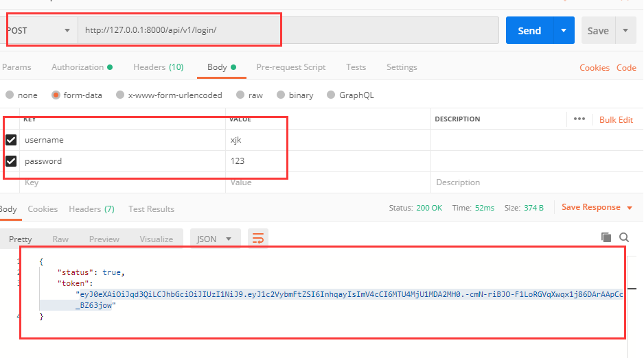Open the response Headers (7) tab
This screenshot has height=358, width=644.
pos(91,208)
